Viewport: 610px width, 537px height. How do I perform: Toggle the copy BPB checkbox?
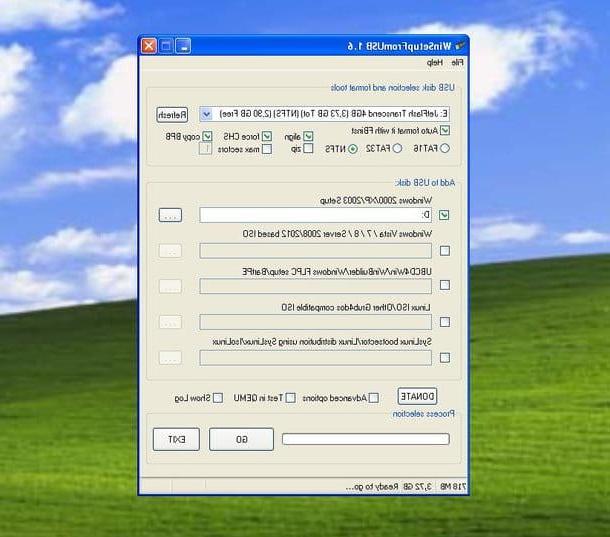207,136
